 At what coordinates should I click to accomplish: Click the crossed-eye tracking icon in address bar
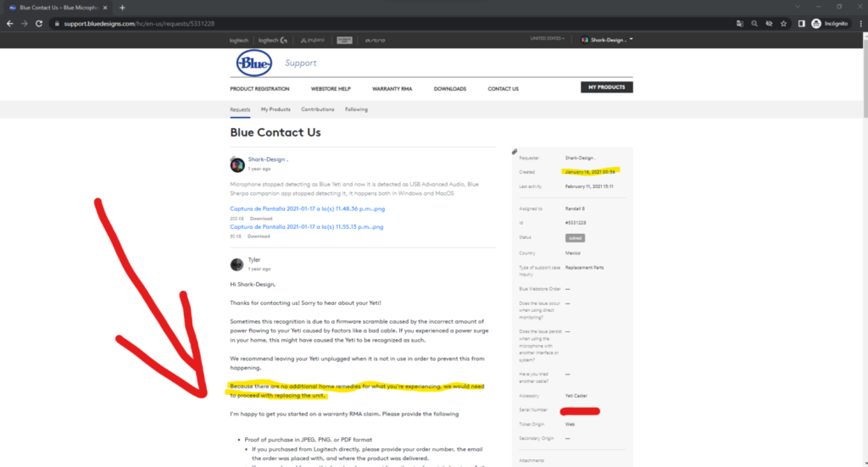point(769,24)
